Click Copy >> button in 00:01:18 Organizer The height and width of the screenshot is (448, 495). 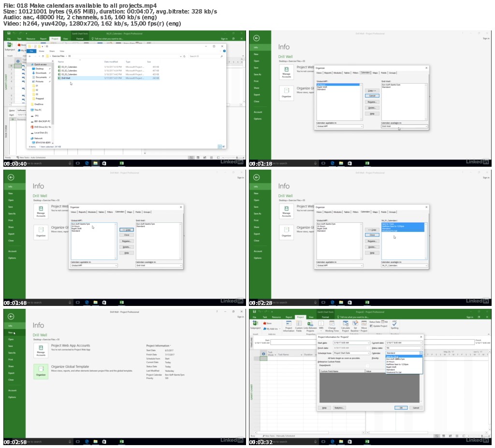(372, 90)
